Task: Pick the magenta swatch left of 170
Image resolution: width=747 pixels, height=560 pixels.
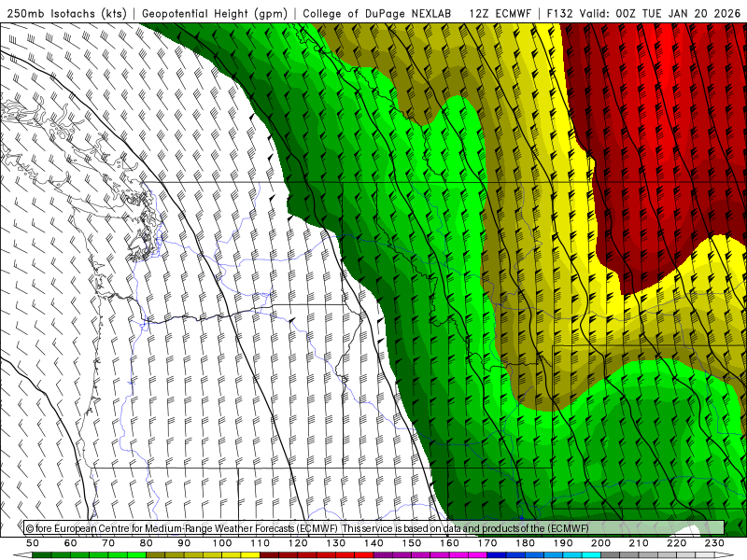Action: [478, 554]
